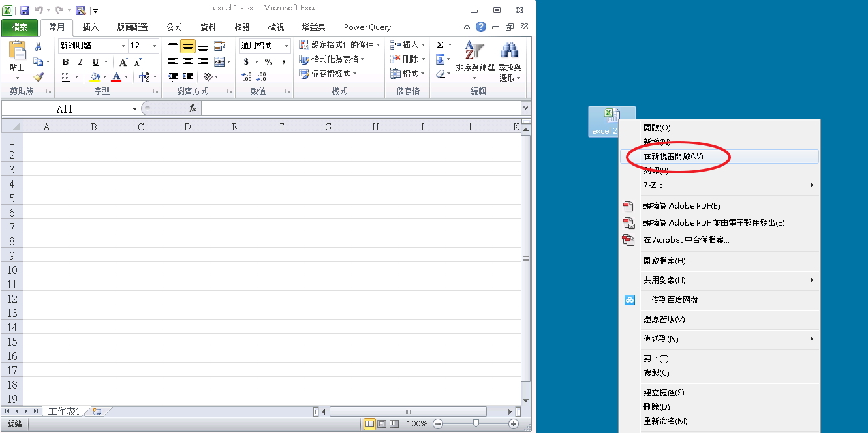Image resolution: width=868 pixels, height=433 pixels.
Task: Switch to Page Layout view in status bar
Action: [382, 424]
